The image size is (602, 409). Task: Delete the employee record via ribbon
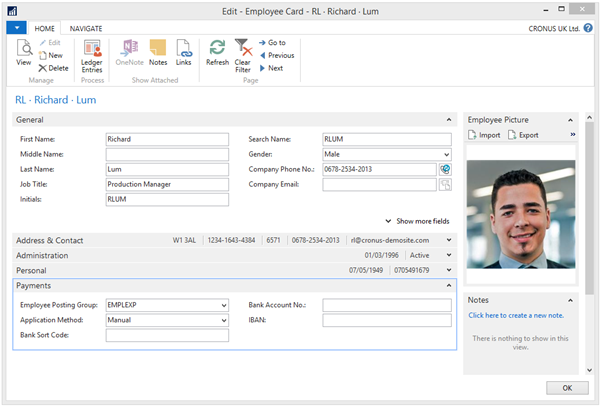pos(53,68)
